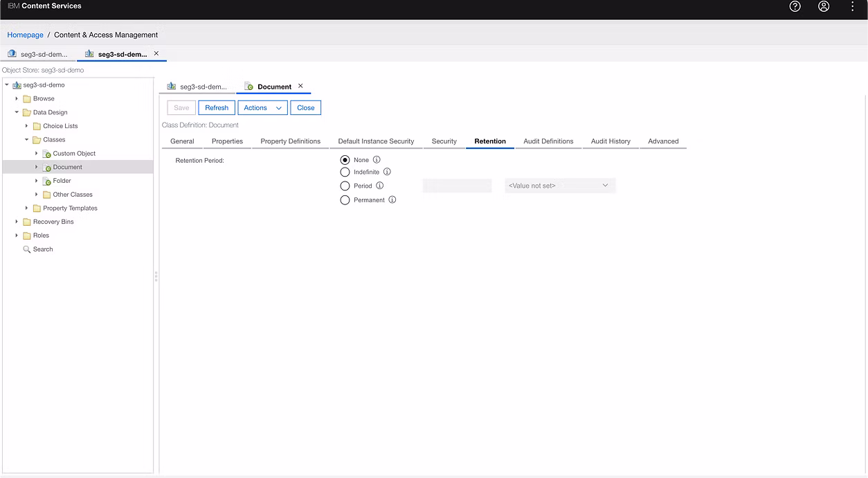This screenshot has width=868, height=478.
Task: Select the Search item in the tree
Action: tap(43, 249)
